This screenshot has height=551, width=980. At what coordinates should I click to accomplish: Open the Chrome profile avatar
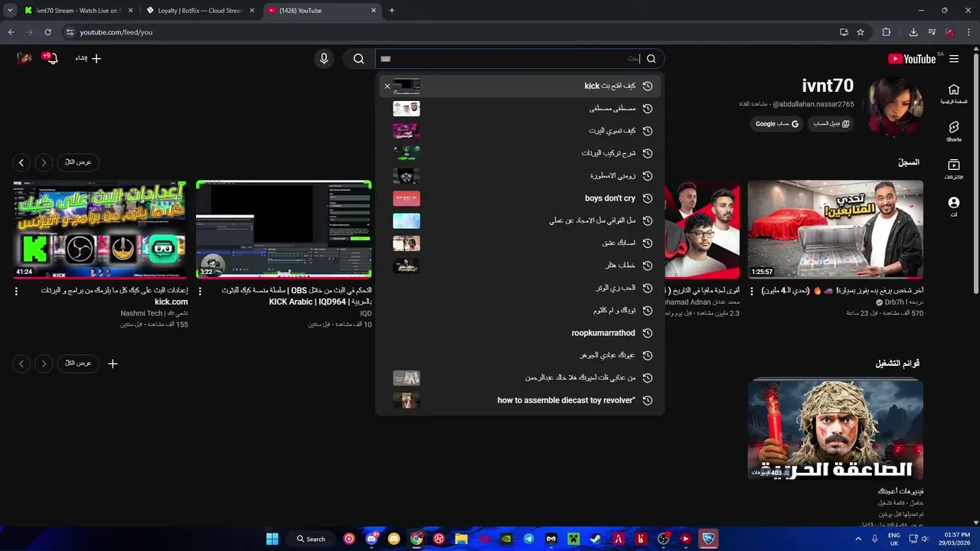click(x=950, y=32)
